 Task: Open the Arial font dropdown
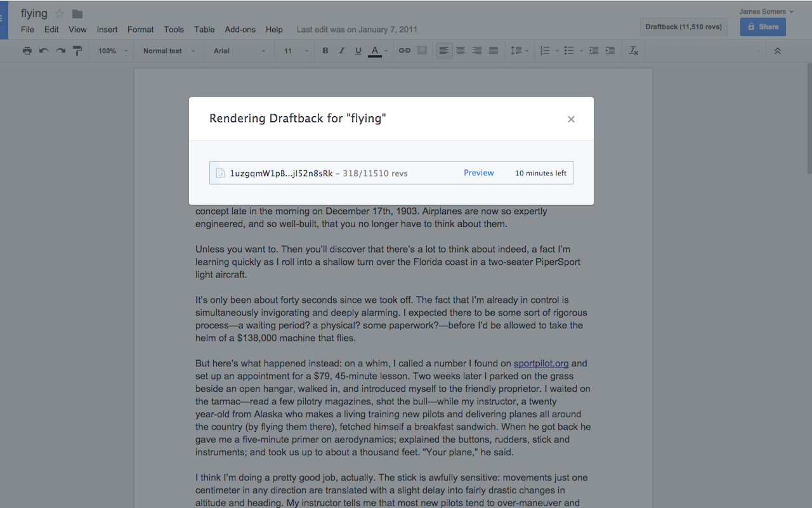pyautogui.click(x=239, y=51)
